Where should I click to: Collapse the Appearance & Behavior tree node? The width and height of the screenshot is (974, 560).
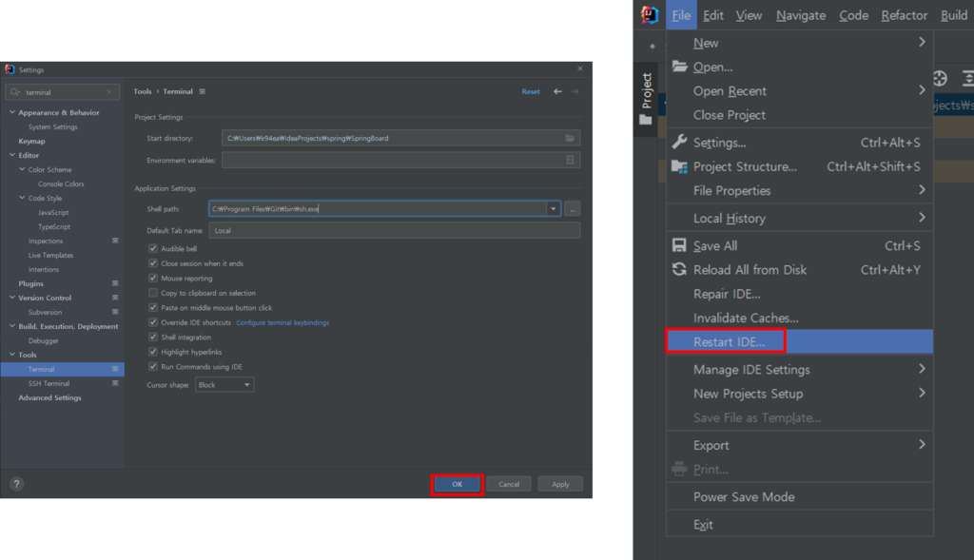coord(11,112)
